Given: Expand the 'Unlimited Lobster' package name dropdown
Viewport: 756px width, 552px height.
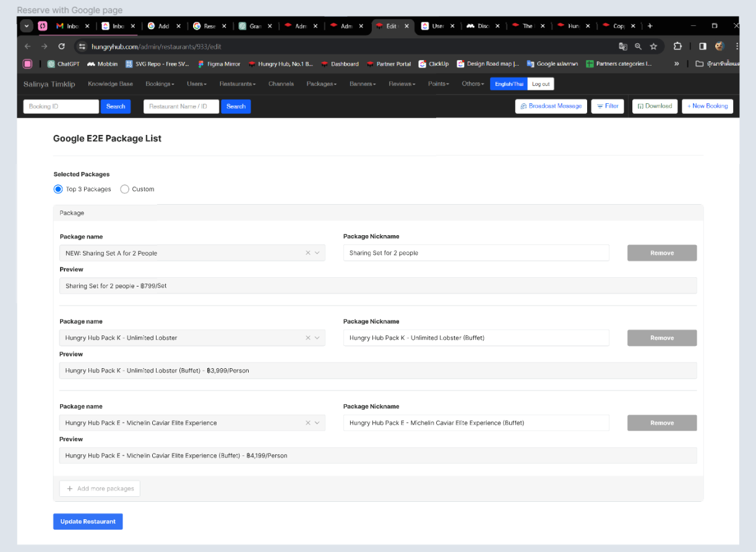Looking at the screenshot, I should [317, 338].
